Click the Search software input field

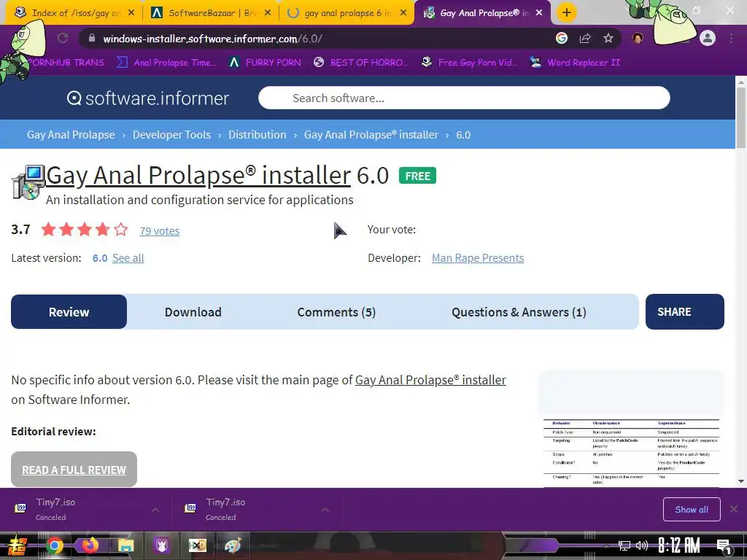coord(464,98)
